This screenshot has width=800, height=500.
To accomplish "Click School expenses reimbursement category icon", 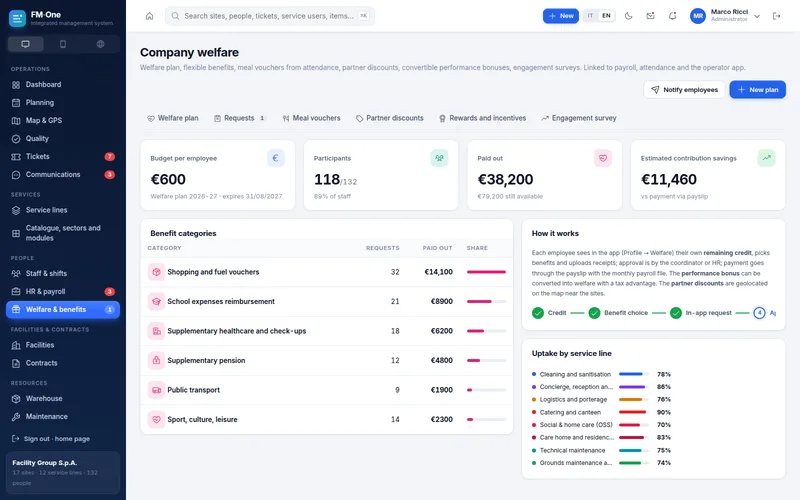I will (156, 302).
